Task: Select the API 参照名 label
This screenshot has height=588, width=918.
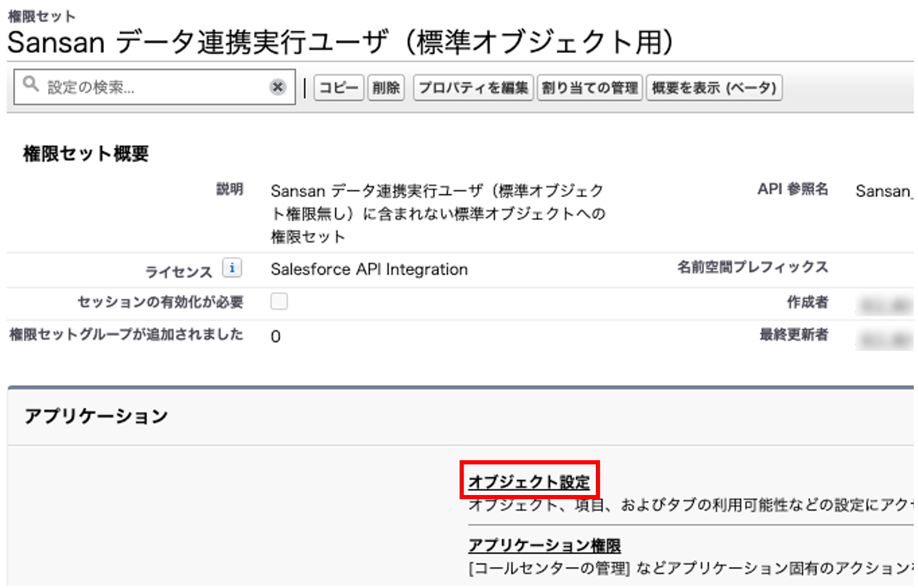Action: 793,189
